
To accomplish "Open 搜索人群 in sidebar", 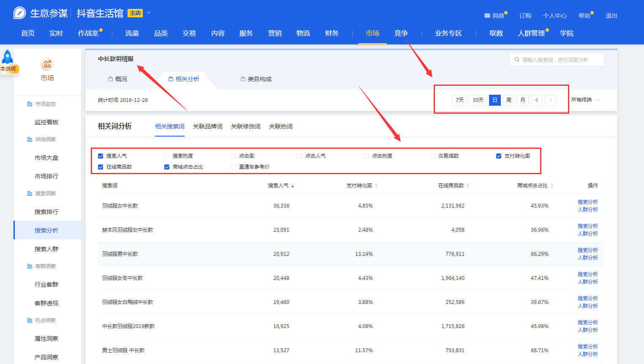I will click(46, 249).
